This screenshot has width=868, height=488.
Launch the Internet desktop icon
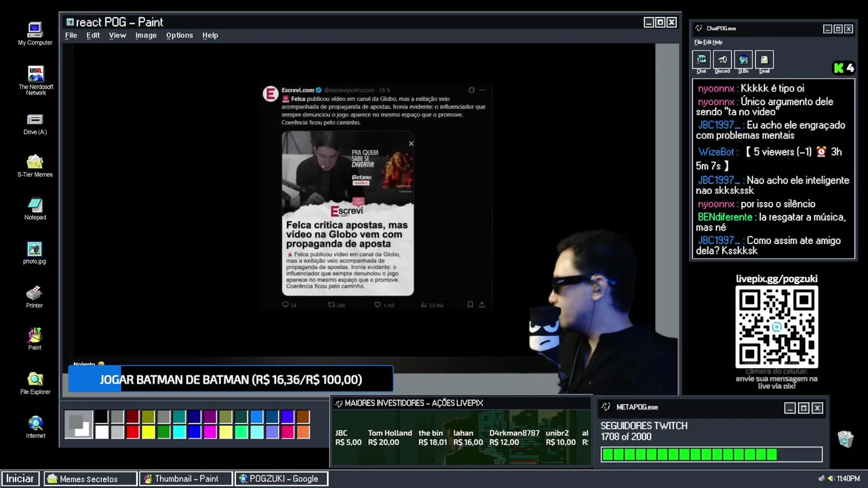[35, 427]
